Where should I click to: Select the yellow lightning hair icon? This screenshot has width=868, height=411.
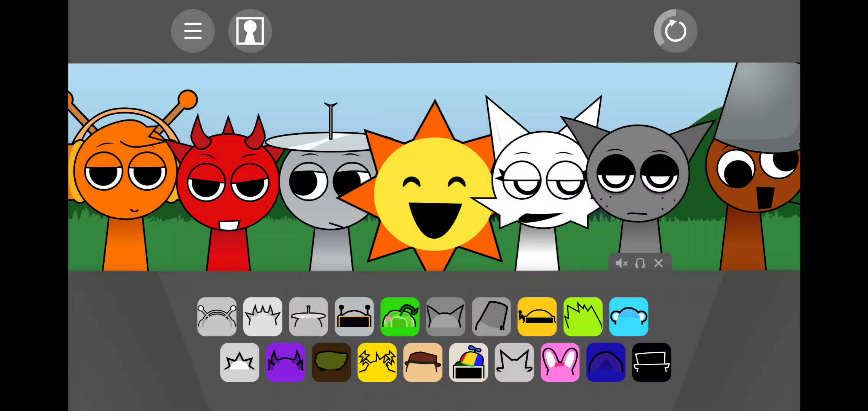tap(377, 362)
